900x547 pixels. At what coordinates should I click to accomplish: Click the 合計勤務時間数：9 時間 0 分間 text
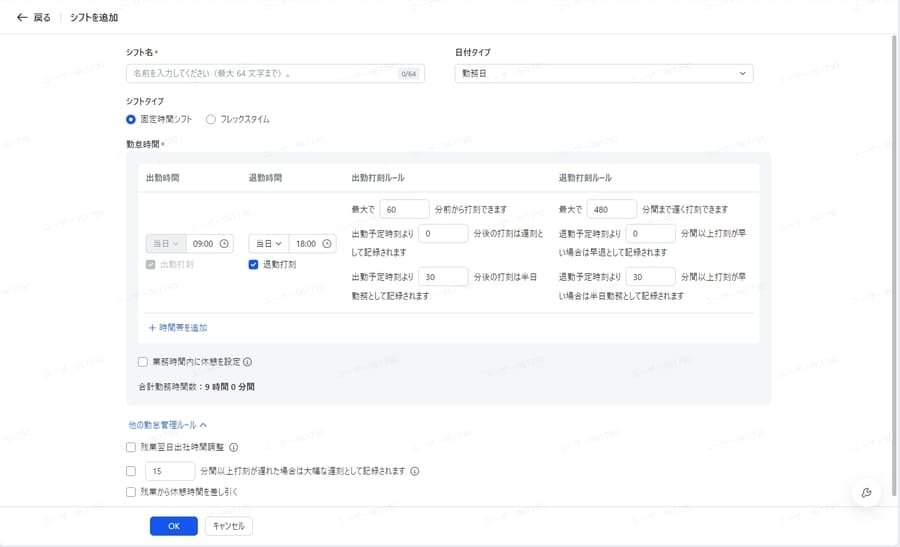click(x=196, y=387)
